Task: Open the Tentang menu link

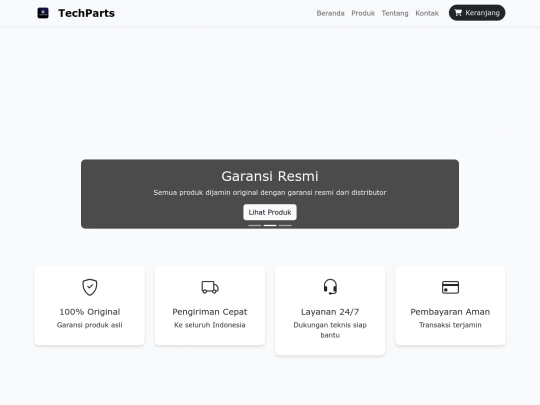Action: coord(395,13)
